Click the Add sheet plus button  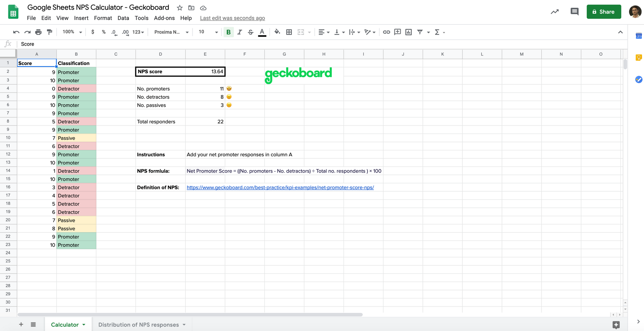(x=21, y=324)
